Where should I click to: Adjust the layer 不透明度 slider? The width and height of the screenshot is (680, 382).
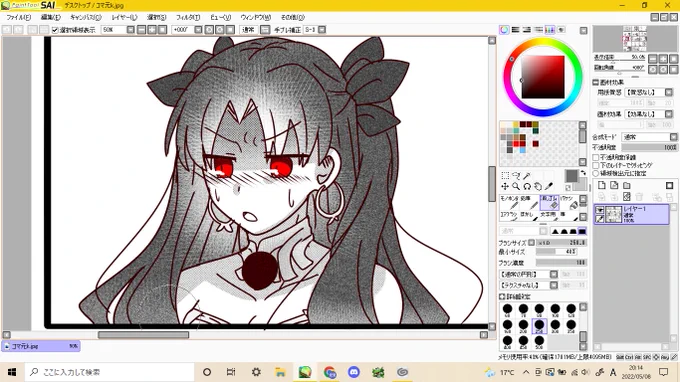coord(649,147)
